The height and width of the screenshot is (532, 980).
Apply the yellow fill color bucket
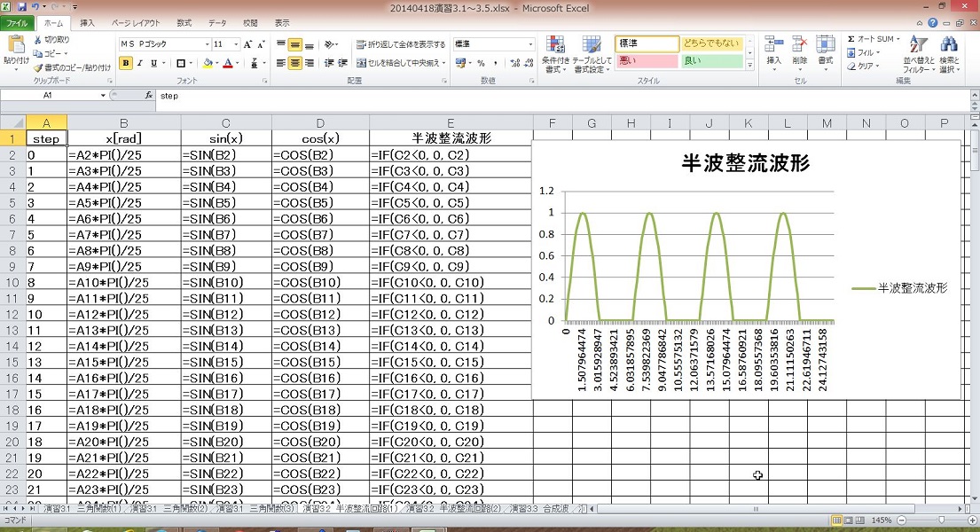(x=208, y=63)
